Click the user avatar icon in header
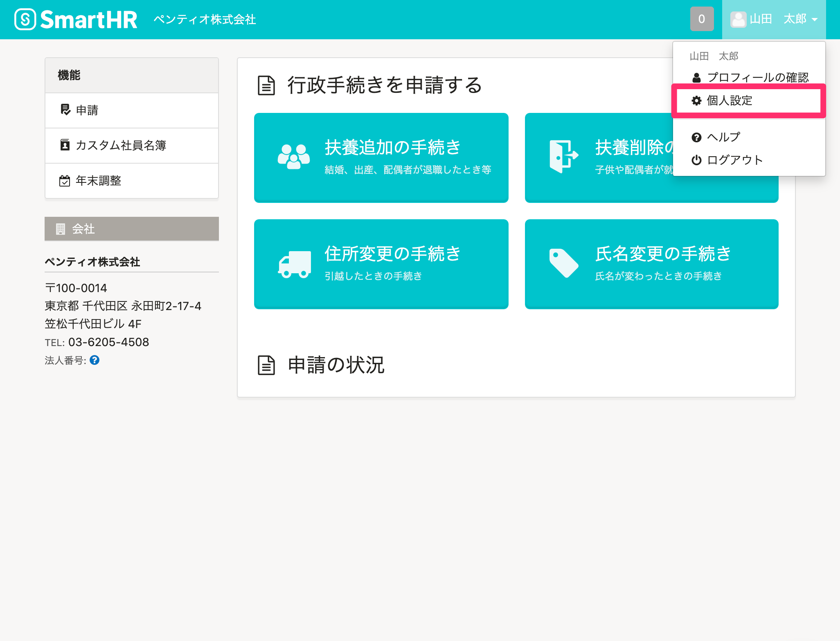 pos(738,19)
